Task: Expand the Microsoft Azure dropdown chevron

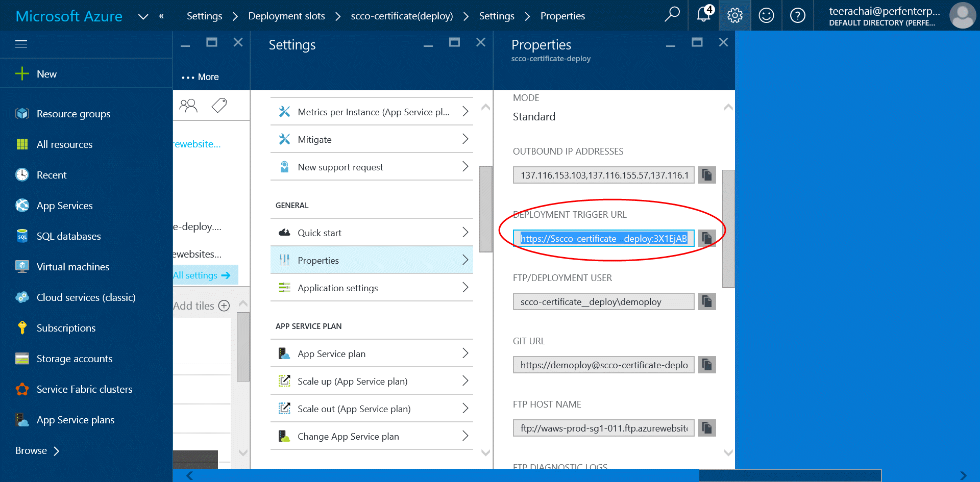Action: coord(143,16)
